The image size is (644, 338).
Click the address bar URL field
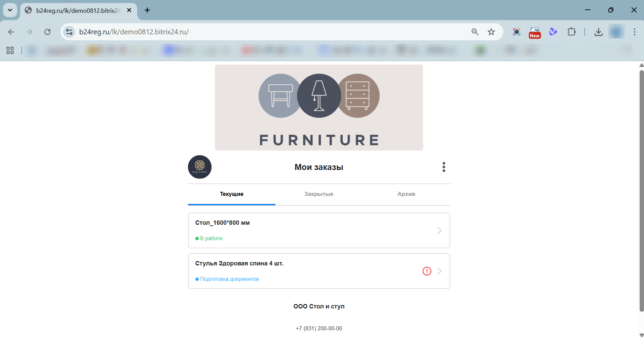pyautogui.click(x=269, y=32)
